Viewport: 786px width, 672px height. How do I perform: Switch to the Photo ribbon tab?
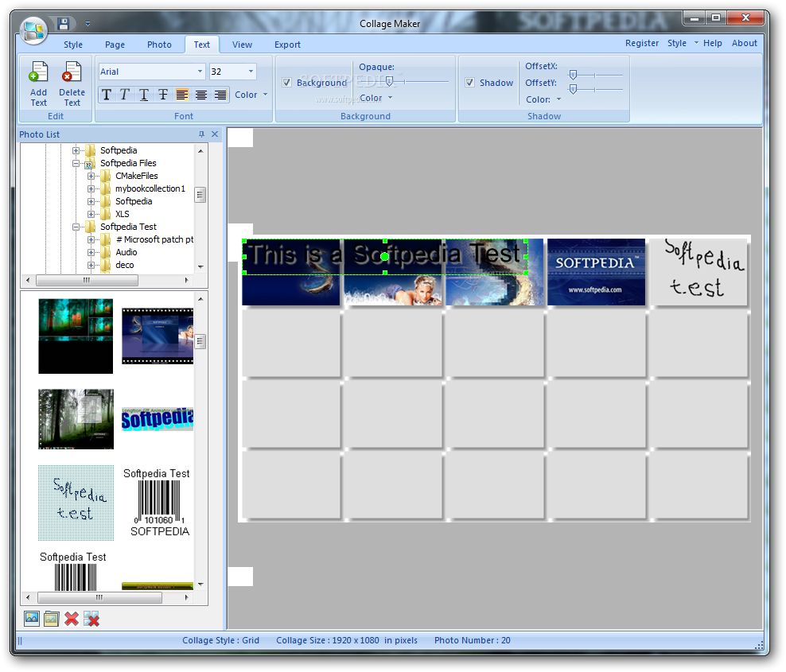click(159, 45)
